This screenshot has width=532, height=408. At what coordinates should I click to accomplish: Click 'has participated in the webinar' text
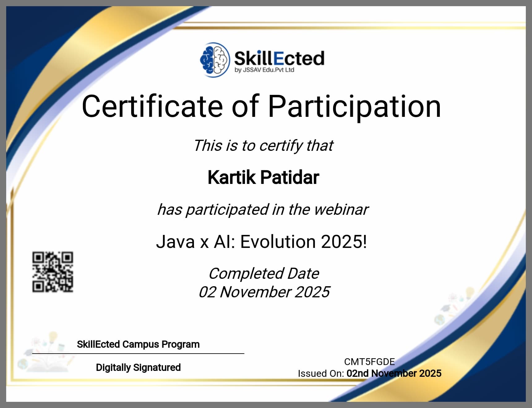pos(263,210)
